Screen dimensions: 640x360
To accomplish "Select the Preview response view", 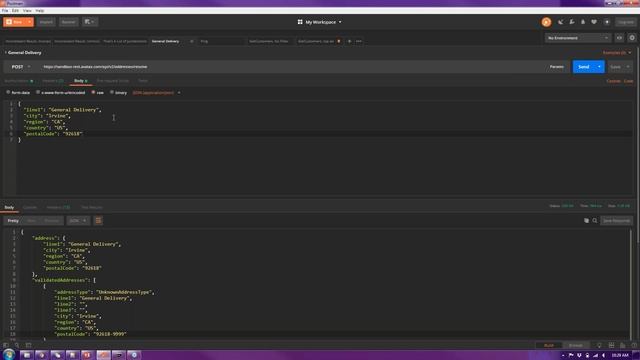I will coord(51,221).
